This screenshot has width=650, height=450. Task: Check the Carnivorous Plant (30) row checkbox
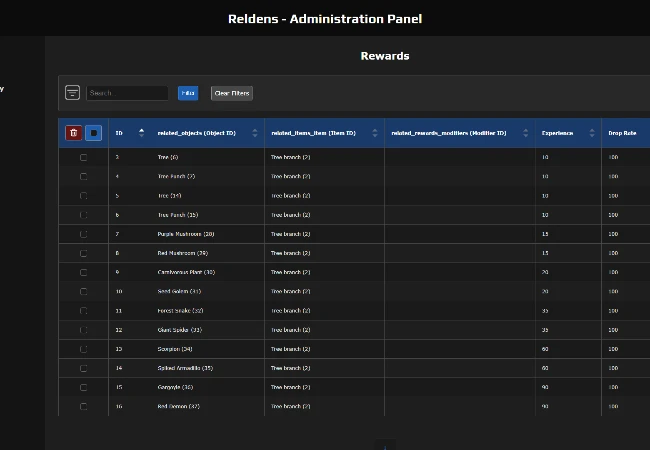[83, 272]
